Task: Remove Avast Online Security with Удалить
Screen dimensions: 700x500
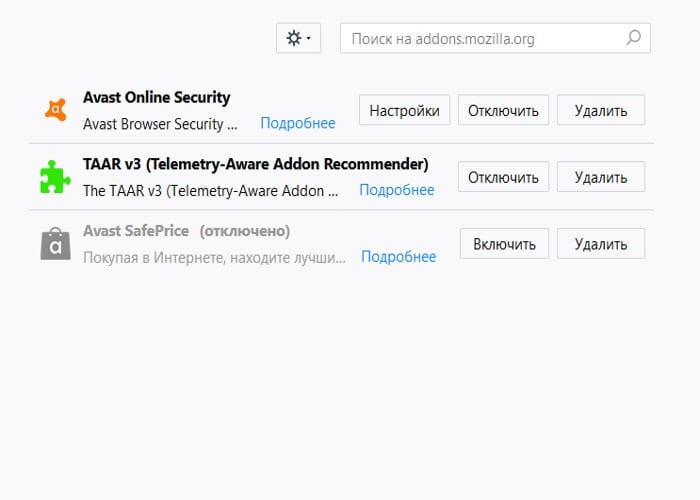Action: [x=601, y=110]
